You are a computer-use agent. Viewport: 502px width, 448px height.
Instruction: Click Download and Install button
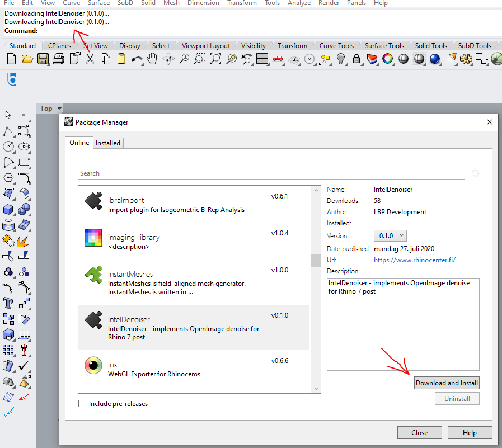[x=447, y=383]
